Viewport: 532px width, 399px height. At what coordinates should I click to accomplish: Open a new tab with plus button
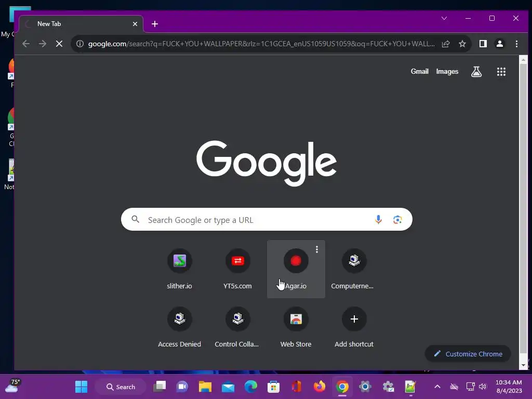tap(155, 24)
